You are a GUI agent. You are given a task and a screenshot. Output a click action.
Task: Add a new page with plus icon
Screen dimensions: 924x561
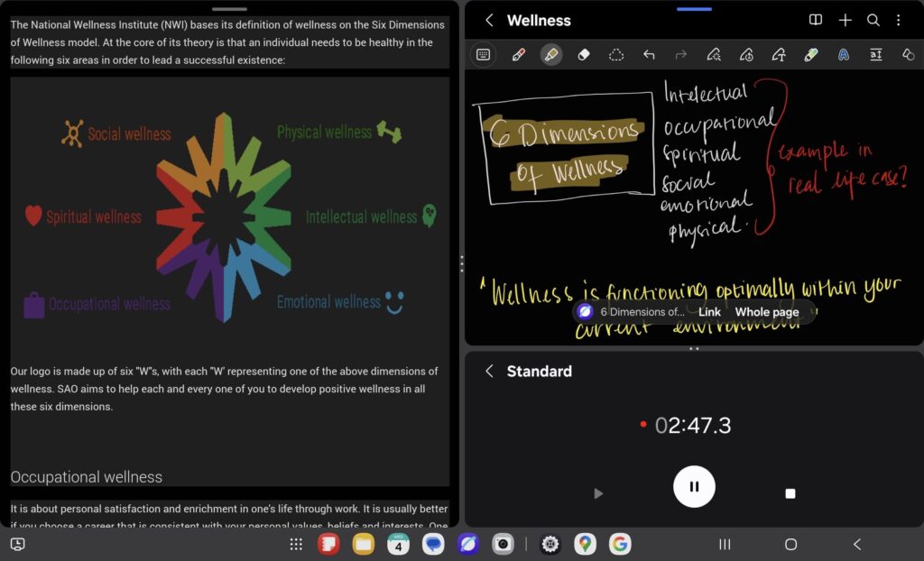coord(845,20)
